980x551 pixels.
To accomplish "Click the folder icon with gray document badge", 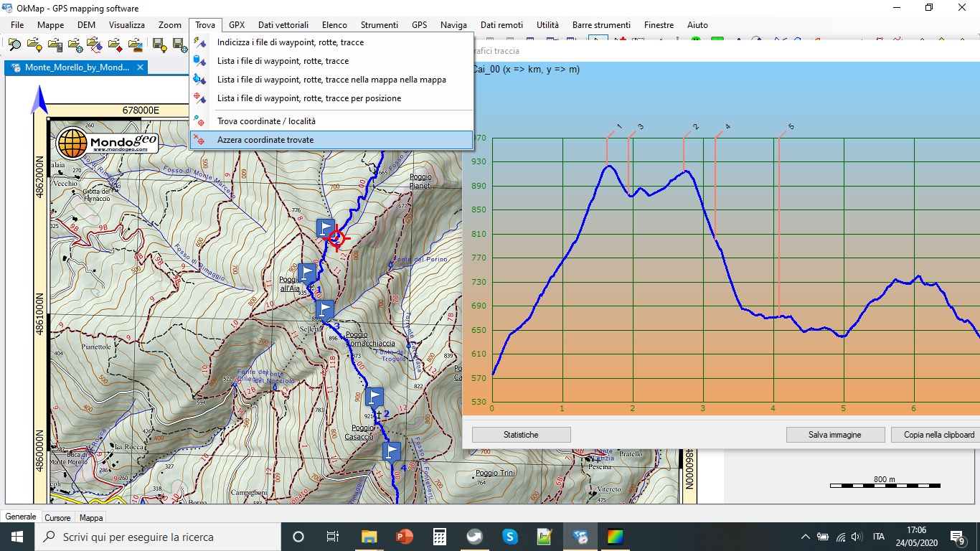I will coord(55,45).
